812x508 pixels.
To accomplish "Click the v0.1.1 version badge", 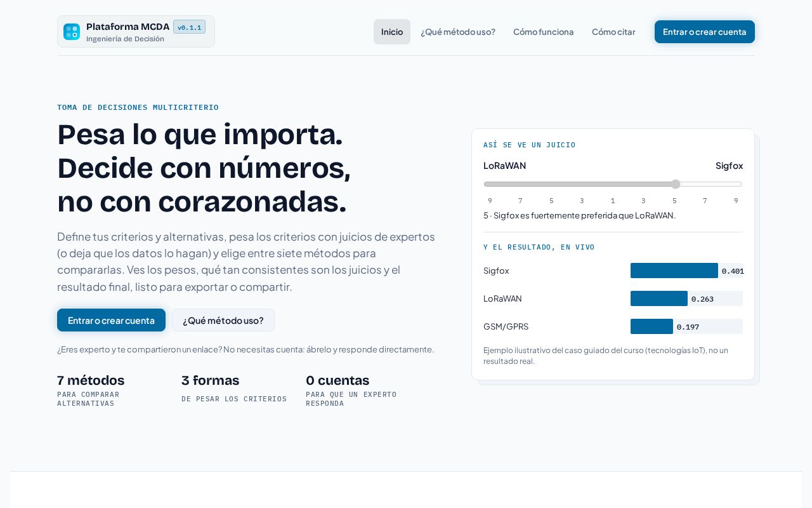I will click(x=189, y=27).
